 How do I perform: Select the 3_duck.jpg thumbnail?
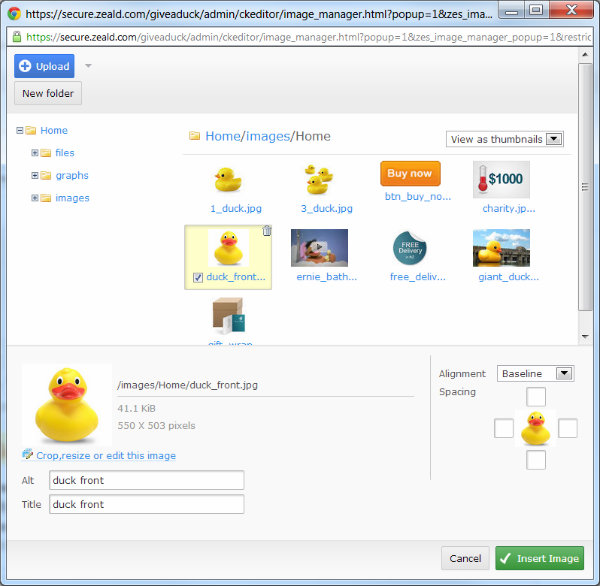coord(319,179)
